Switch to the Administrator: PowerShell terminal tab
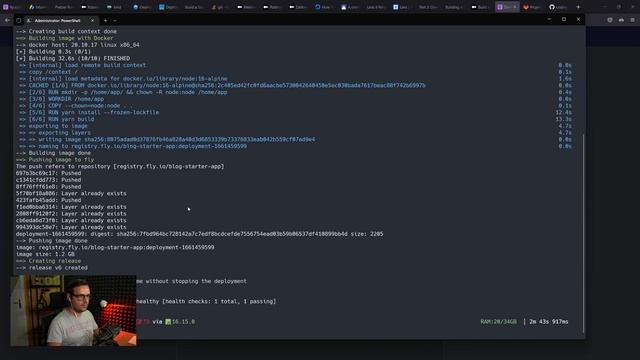Viewport: 640px width, 360px height. click(60, 20)
